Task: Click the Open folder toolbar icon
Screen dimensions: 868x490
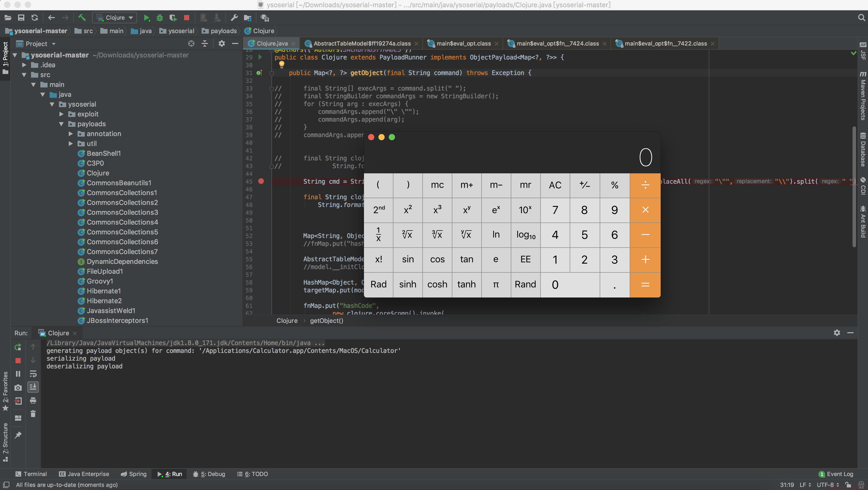Action: tap(8, 18)
